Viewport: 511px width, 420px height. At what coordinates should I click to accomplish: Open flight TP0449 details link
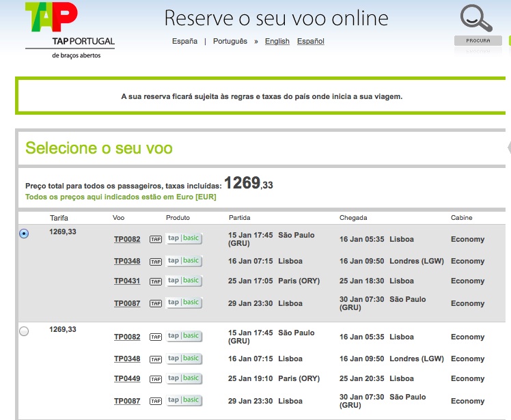pos(127,379)
